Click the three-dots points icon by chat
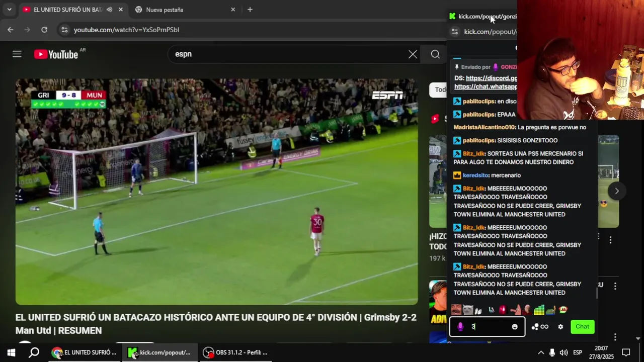This screenshot has width=644, height=362. coord(535,327)
